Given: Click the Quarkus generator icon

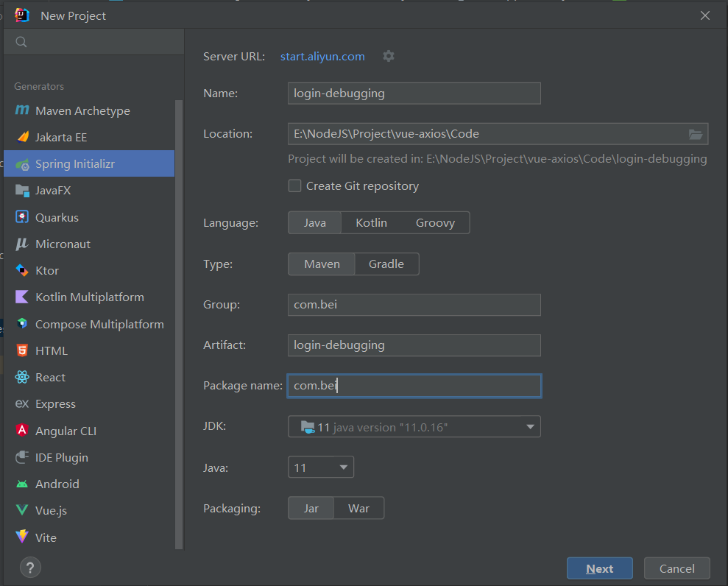Looking at the screenshot, I should point(22,217).
